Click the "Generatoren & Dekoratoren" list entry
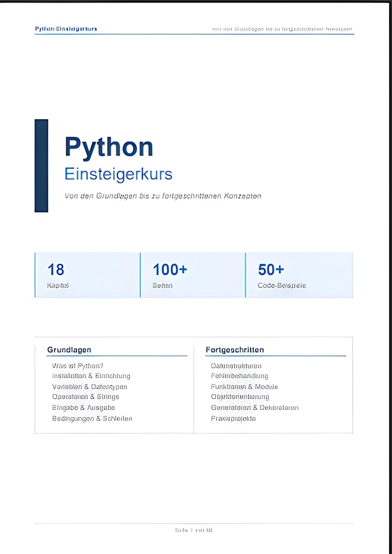 pyautogui.click(x=255, y=408)
